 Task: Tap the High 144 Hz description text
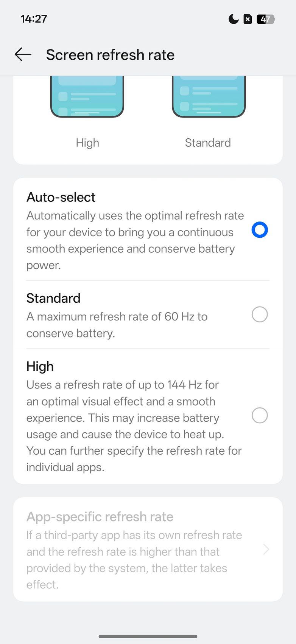click(134, 426)
